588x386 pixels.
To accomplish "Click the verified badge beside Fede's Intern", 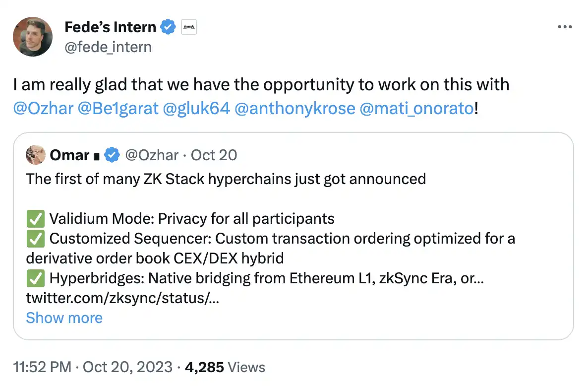I will coord(169,27).
